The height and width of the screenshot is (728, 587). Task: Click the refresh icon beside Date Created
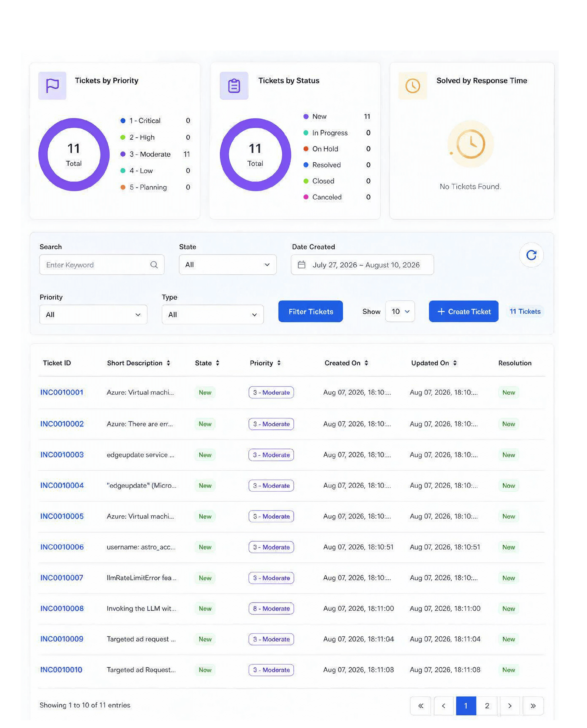tap(531, 255)
